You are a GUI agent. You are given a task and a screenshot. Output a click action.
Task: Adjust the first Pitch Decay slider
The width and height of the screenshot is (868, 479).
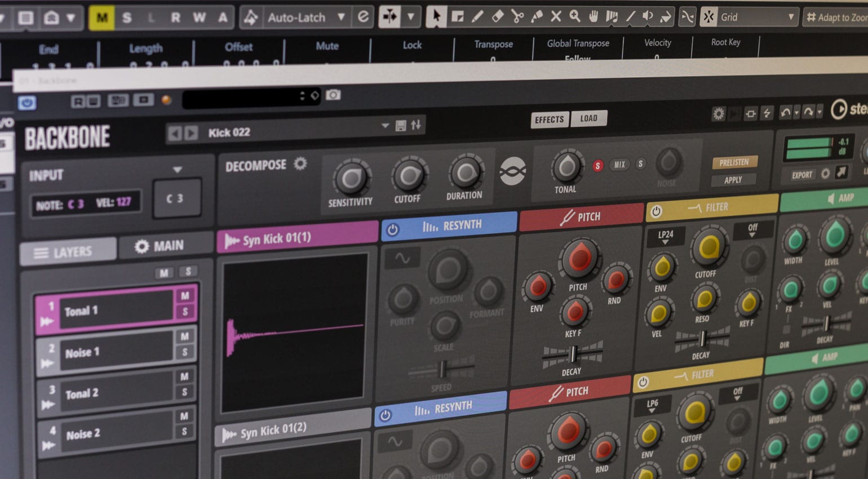pos(573,354)
